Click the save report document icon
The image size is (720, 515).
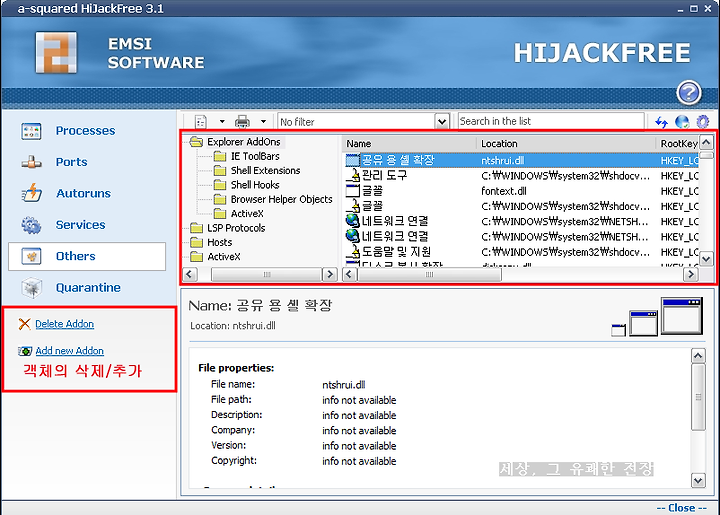click(x=201, y=122)
